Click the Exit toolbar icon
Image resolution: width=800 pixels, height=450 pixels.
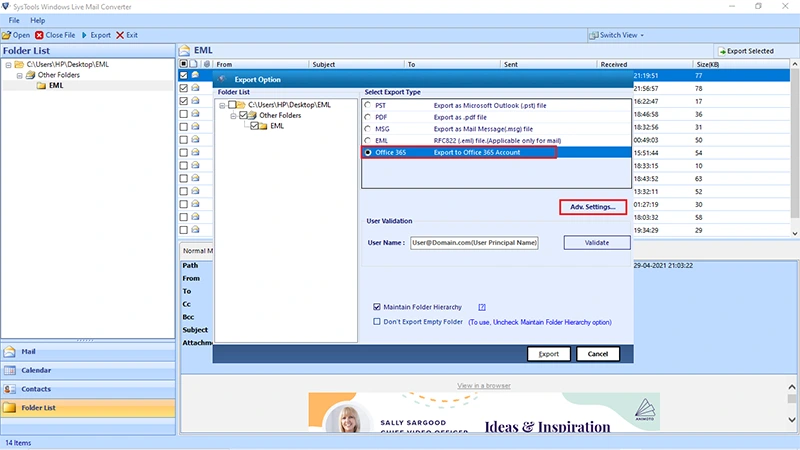(120, 35)
